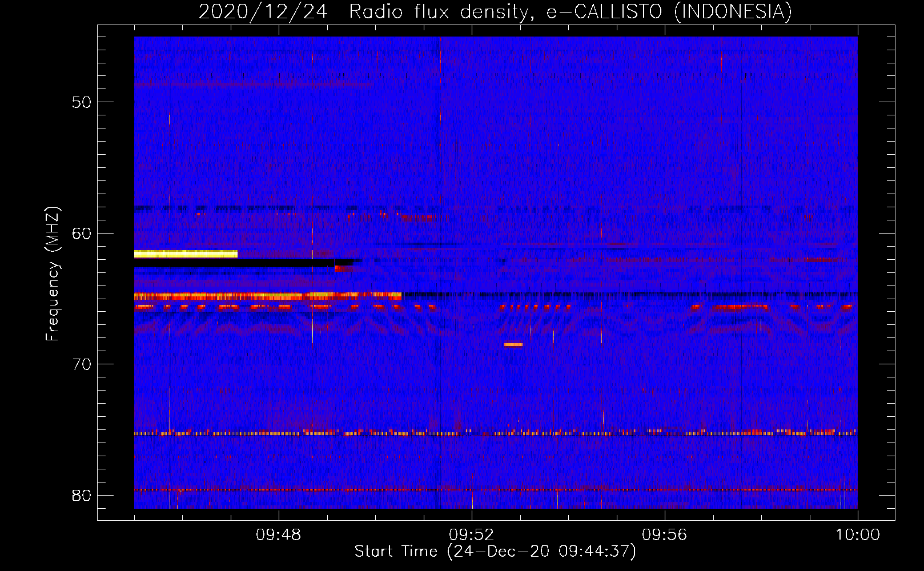Click the red-yellow band near 65 MHz
Screen dimensions: 924x571
pyautogui.click(x=268, y=296)
